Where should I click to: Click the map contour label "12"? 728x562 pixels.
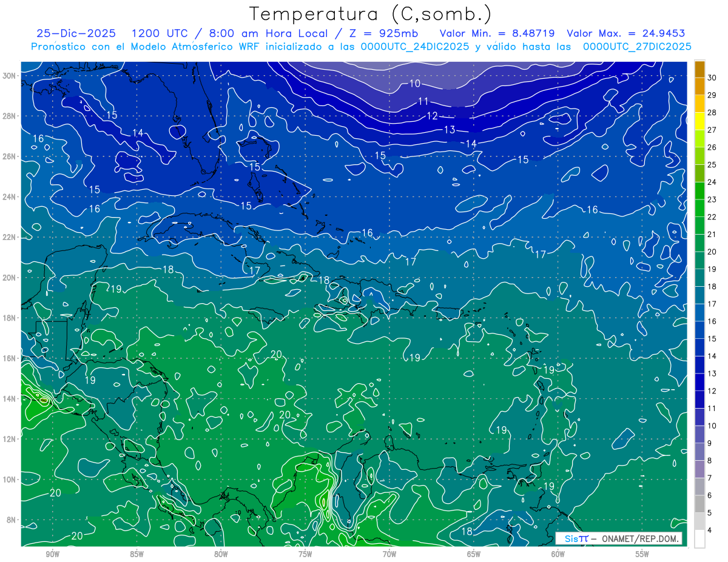point(432,116)
